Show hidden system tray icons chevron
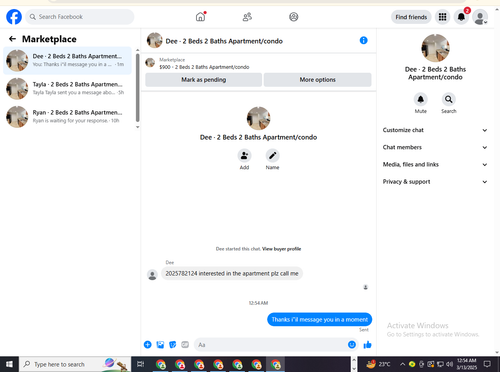500x372 pixels. click(x=402, y=364)
